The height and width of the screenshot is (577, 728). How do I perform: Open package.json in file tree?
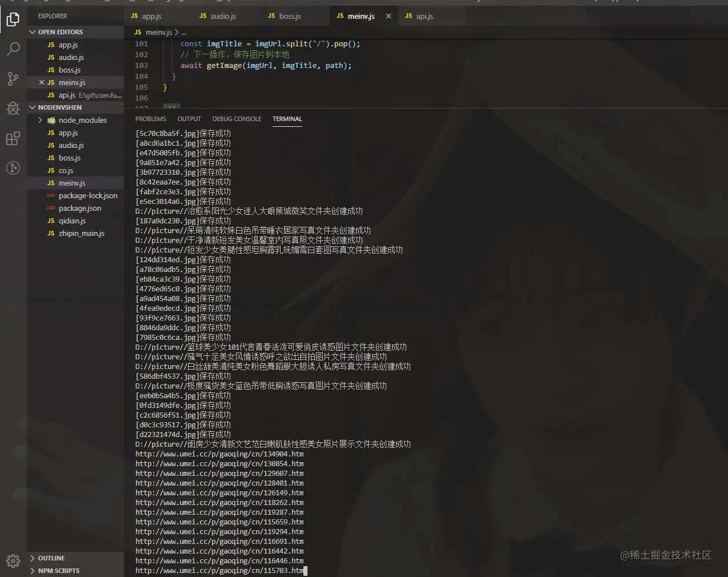coord(75,208)
